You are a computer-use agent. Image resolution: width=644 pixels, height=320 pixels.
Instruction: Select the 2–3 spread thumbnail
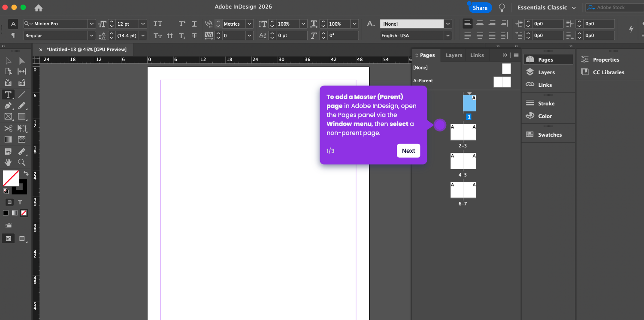click(463, 132)
